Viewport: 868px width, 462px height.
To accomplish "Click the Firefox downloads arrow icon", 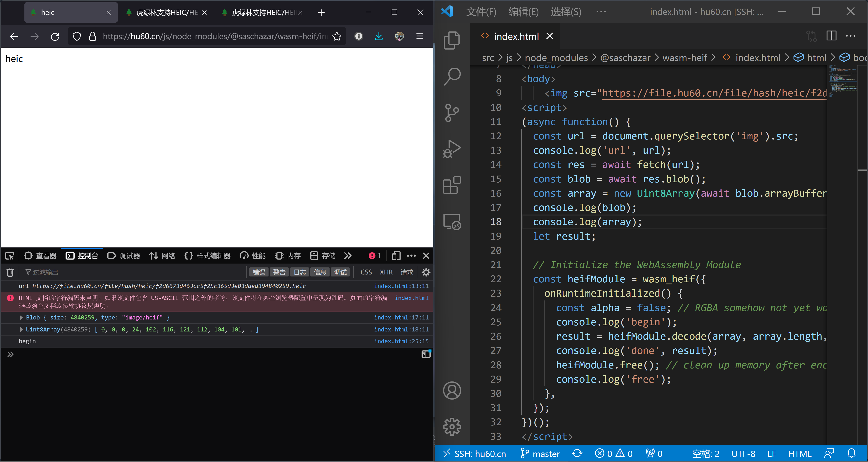I will coord(379,36).
